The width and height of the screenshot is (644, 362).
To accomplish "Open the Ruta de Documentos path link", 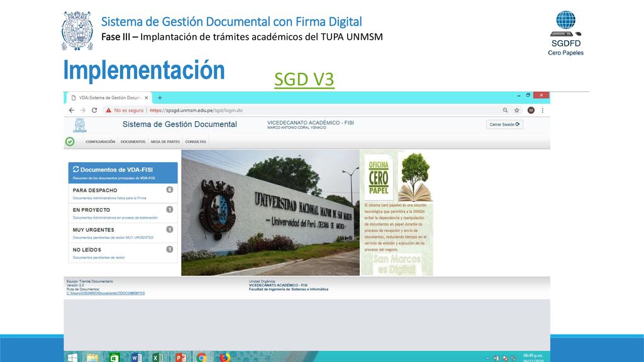I will point(106,293).
